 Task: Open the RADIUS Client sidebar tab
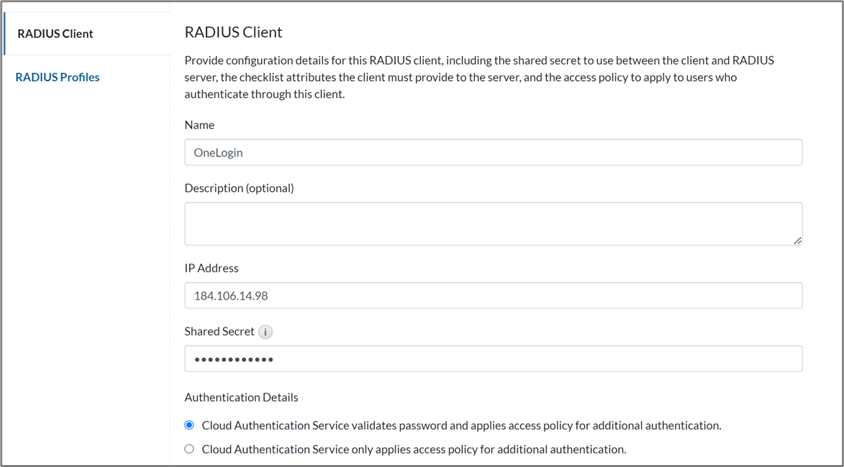[x=55, y=33]
